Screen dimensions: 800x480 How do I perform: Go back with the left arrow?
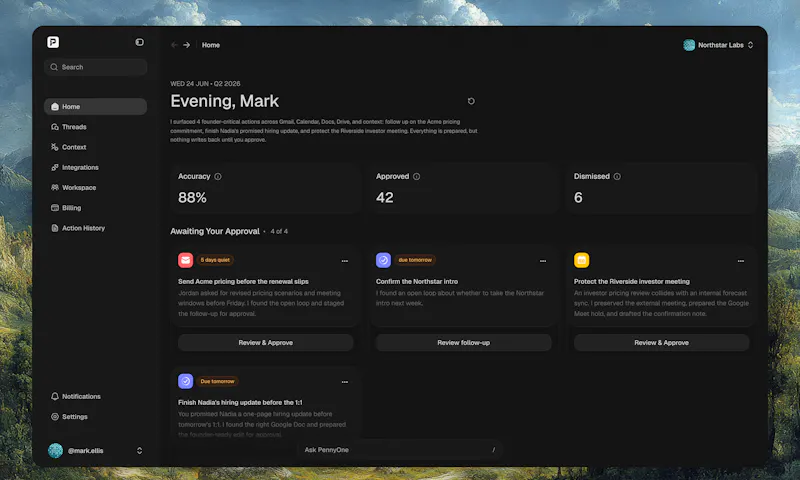[174, 45]
